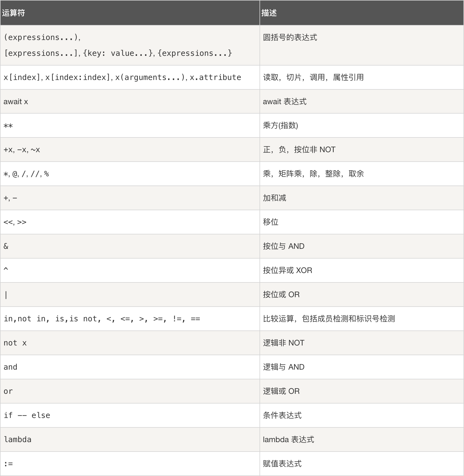
Task: Click the 按位异或 XOR description
Action: [x=287, y=270]
